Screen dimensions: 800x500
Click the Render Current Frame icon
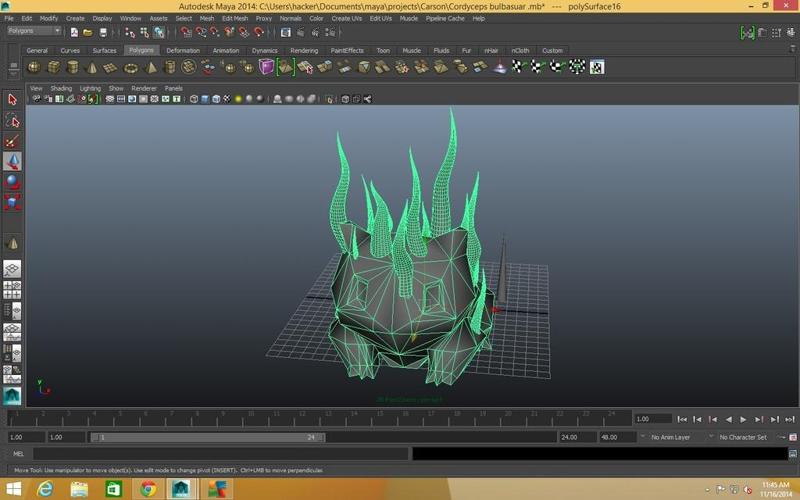click(301, 33)
